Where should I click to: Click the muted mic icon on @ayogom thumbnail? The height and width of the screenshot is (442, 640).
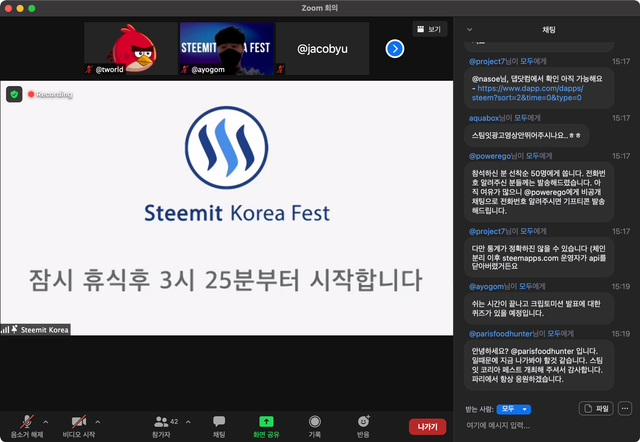(184, 69)
